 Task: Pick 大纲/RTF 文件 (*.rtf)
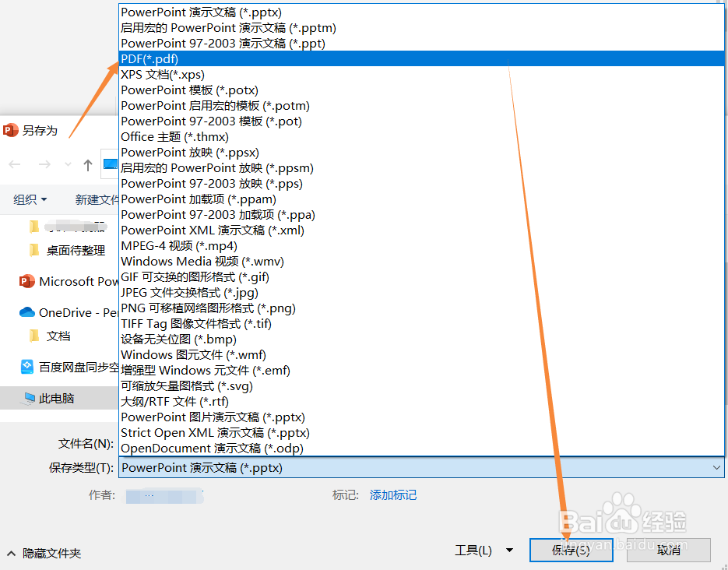click(x=421, y=402)
